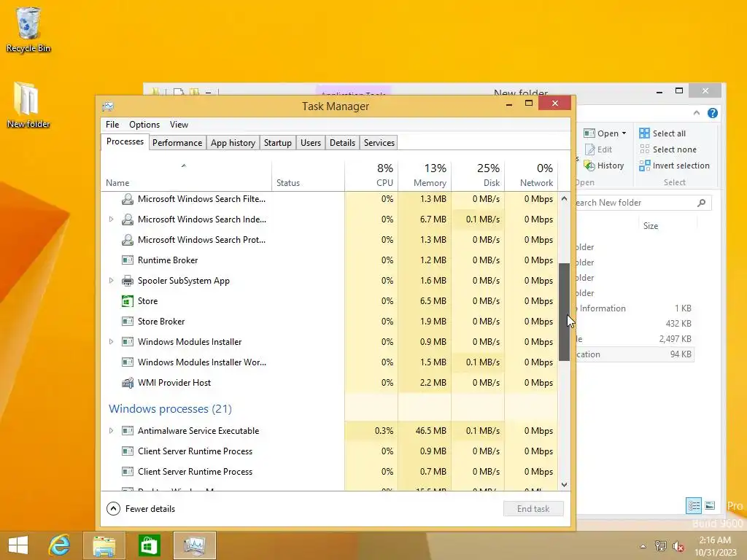Viewport: 747px width, 560px height.
Task: Switch Explorer to details view layout
Action: (694, 506)
